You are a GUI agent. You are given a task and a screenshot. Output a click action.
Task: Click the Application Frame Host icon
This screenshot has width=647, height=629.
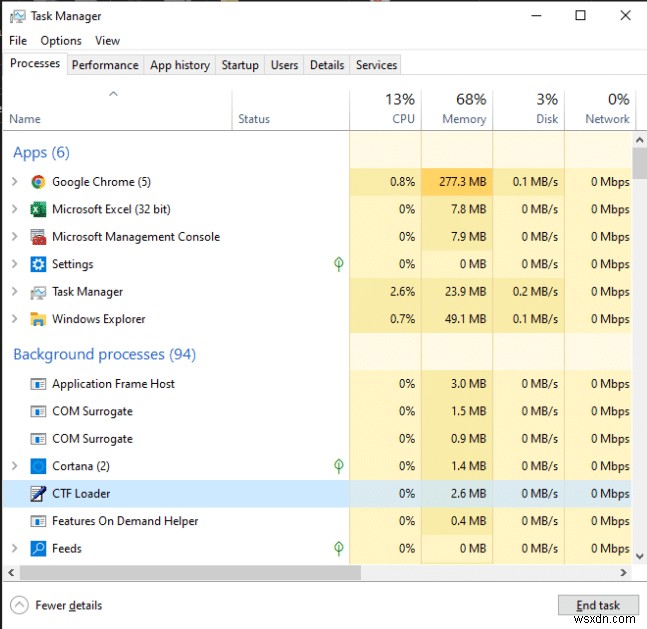click(x=38, y=384)
